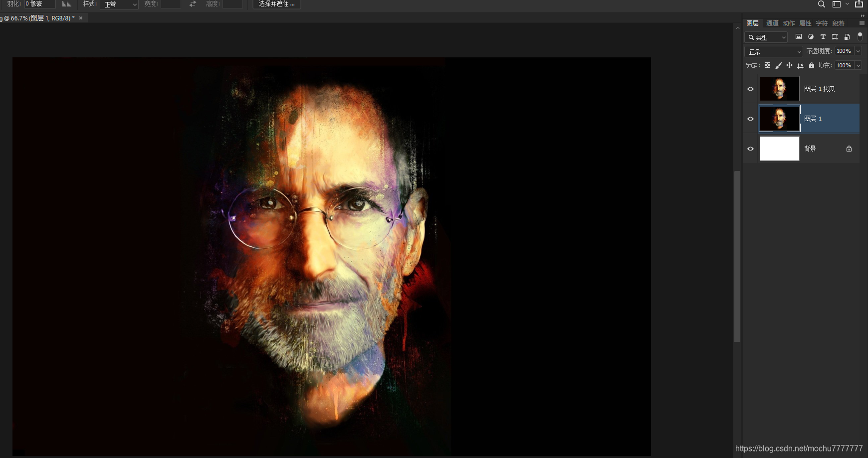868x458 pixels.
Task: Select the white 背景 layer thumbnail
Action: coord(779,149)
